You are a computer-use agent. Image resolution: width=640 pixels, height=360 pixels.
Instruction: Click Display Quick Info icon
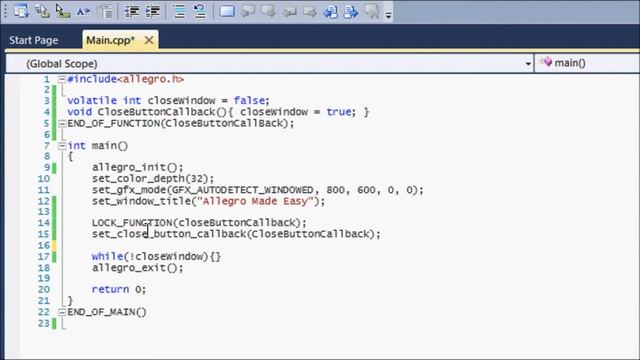tap(62, 11)
